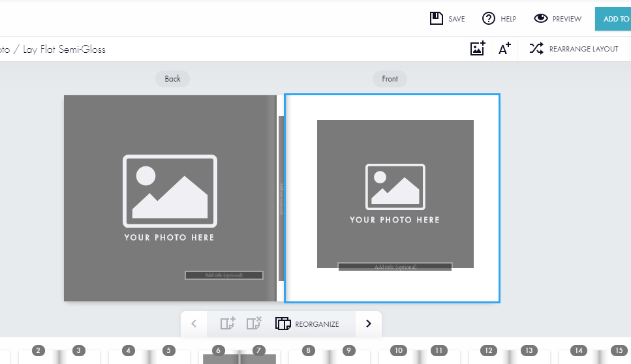
Task: Select the Back cover label
Action: [172, 79]
